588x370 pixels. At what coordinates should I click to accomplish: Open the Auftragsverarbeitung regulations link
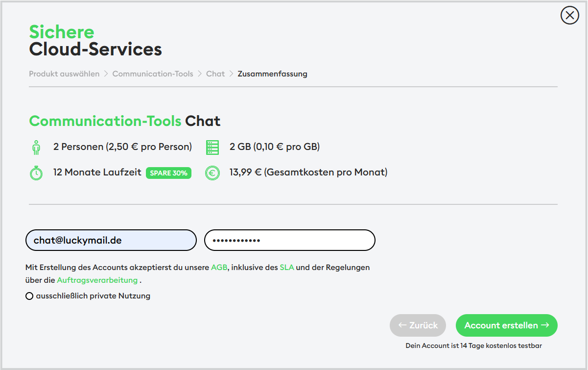point(97,280)
